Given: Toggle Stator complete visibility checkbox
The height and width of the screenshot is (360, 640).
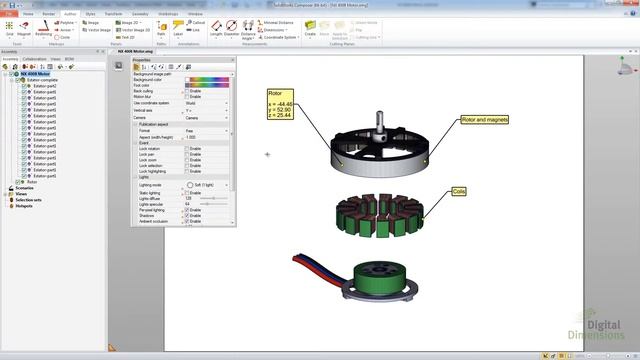Looking at the screenshot, I should point(18,80).
